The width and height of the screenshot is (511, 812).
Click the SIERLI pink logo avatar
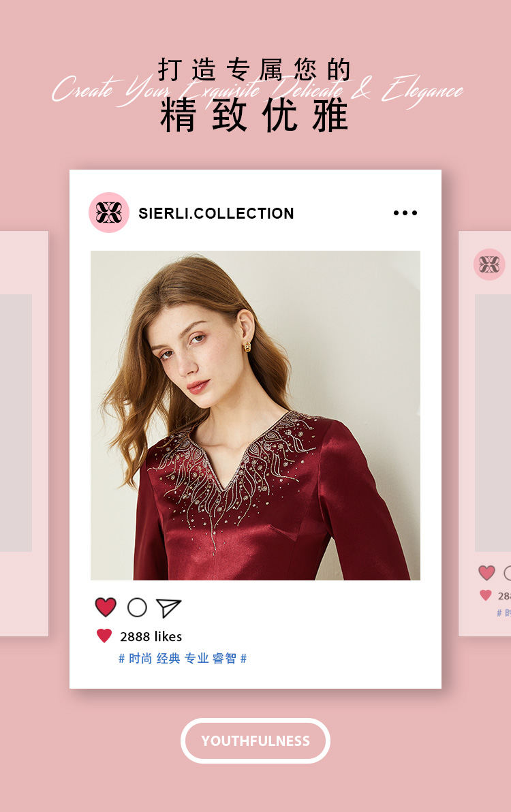pyautogui.click(x=109, y=213)
